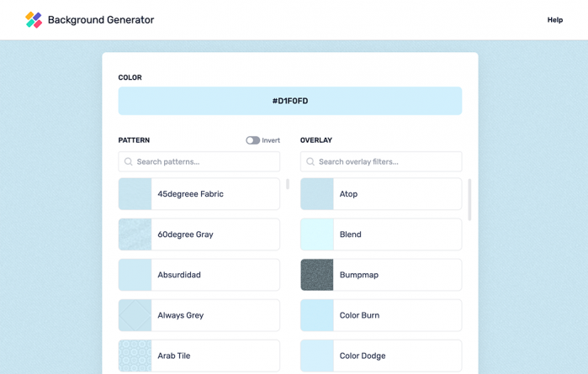
Task: Select the 45degreee Fabric pattern
Action: pyautogui.click(x=199, y=194)
